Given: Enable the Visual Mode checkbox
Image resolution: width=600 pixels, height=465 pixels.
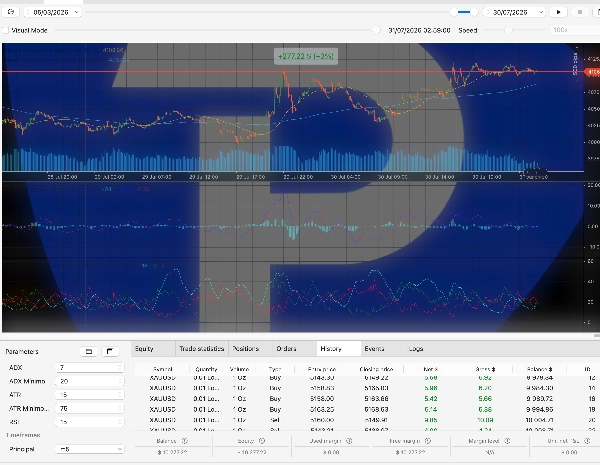Looking at the screenshot, I should [x=5, y=30].
